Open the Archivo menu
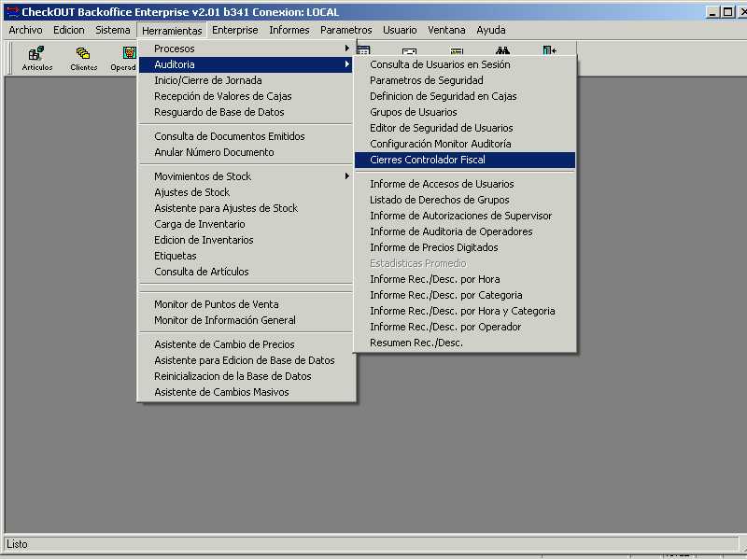This screenshot has width=747, height=560. 26,30
